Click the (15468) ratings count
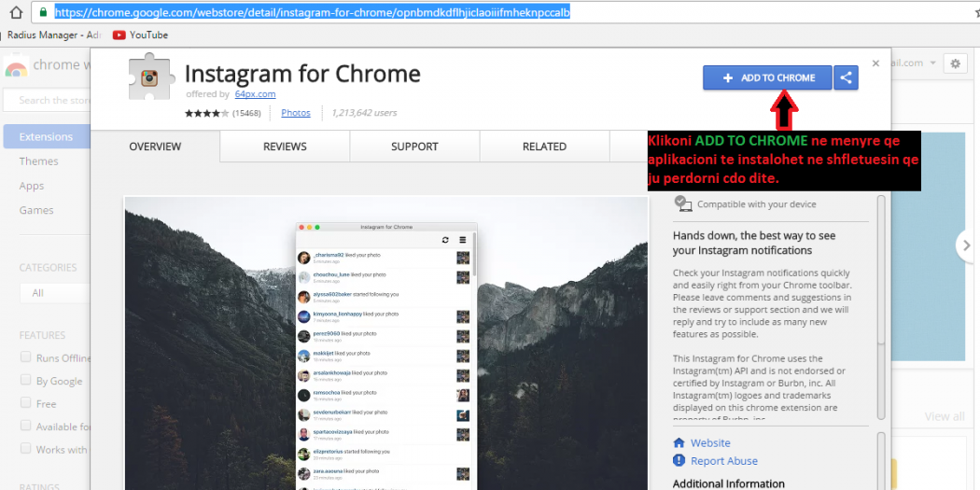The width and height of the screenshot is (980, 490). (x=246, y=113)
